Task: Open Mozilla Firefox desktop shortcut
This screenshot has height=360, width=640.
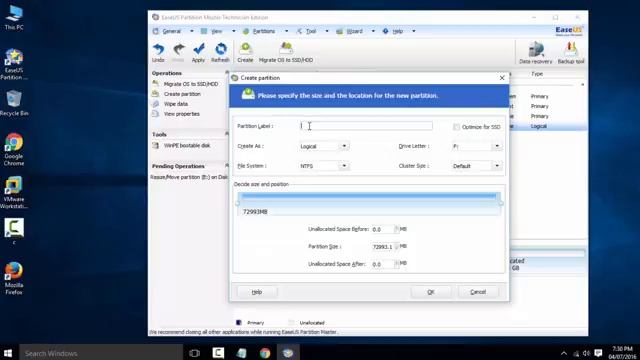Action: point(14,278)
